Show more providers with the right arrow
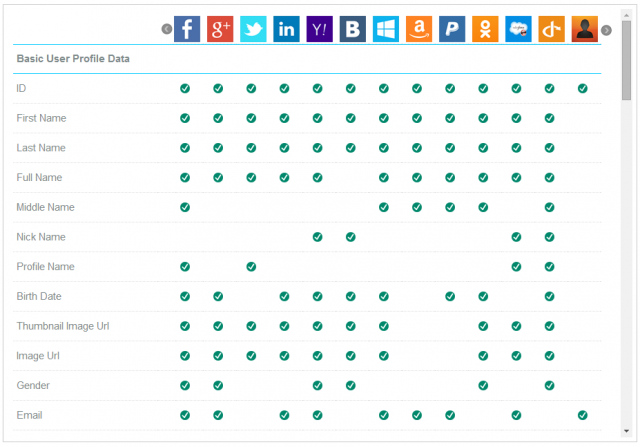The image size is (640, 447). pos(606,29)
